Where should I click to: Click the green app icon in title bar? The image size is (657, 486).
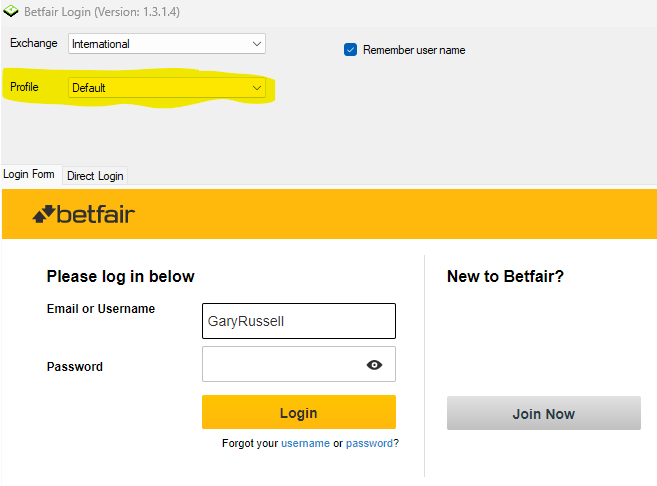coord(10,11)
